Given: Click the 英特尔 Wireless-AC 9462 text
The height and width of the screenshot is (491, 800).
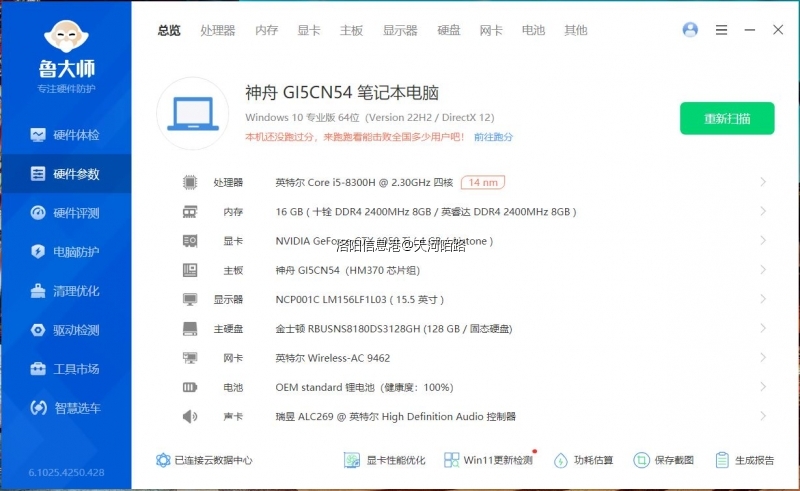Looking at the screenshot, I should pyautogui.click(x=333, y=358).
